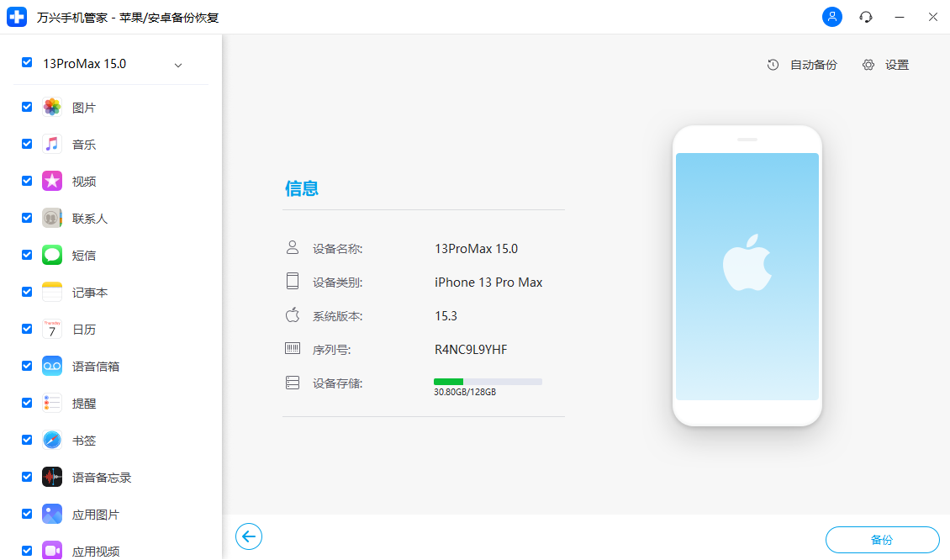Uncheck the 记事本 checkbox
This screenshot has height=560, width=950.
tap(27, 292)
